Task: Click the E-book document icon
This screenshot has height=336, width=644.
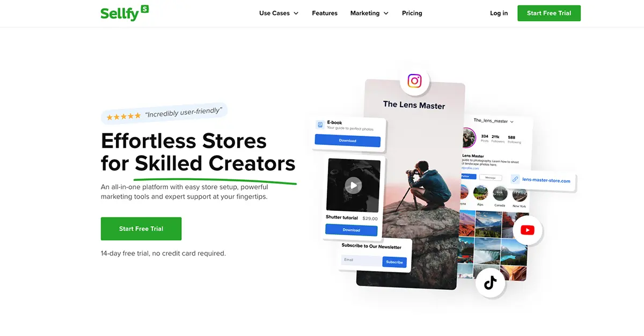Action: (x=320, y=125)
